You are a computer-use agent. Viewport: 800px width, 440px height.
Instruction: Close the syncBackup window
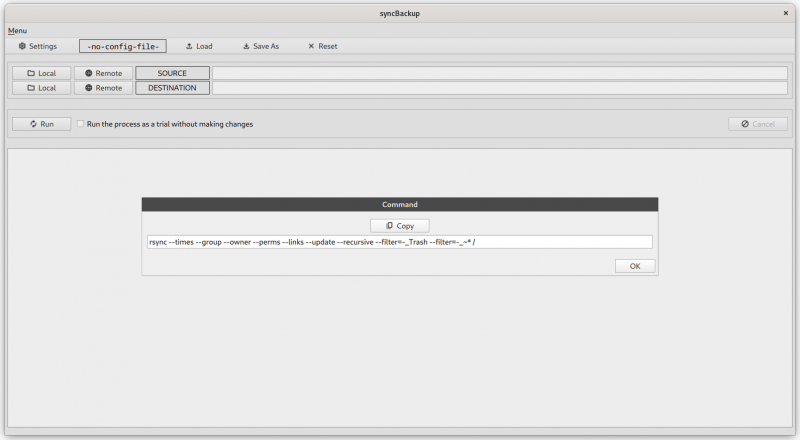(786, 13)
